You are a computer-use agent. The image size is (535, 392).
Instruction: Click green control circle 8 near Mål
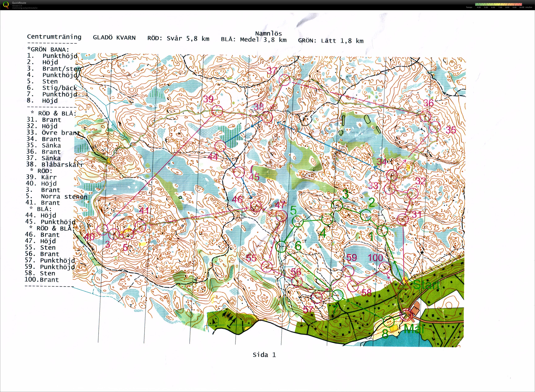389,322
